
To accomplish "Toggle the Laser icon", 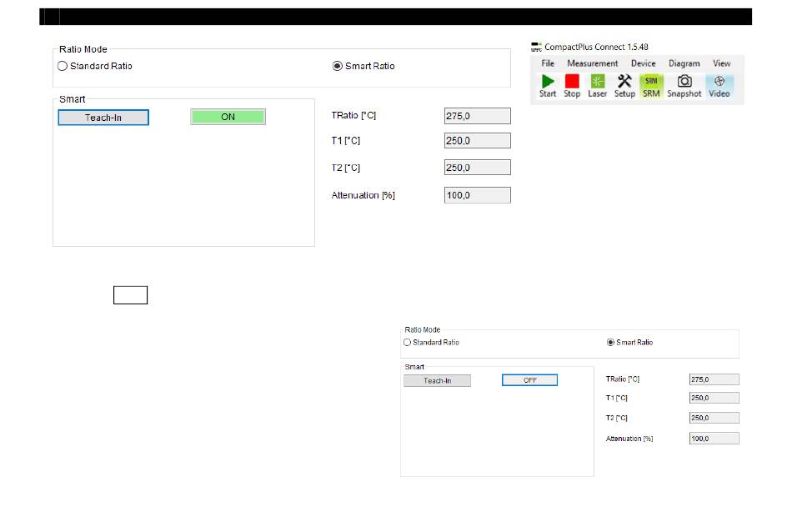I will tap(598, 82).
